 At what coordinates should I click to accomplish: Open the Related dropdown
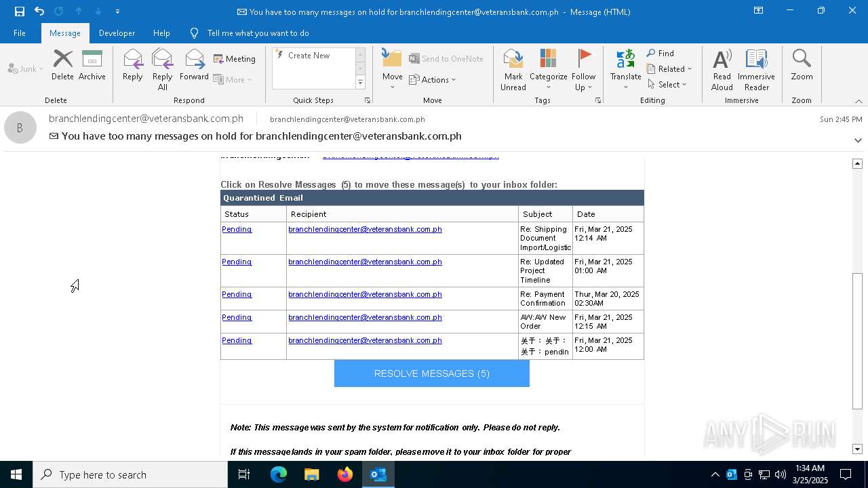(669, 69)
